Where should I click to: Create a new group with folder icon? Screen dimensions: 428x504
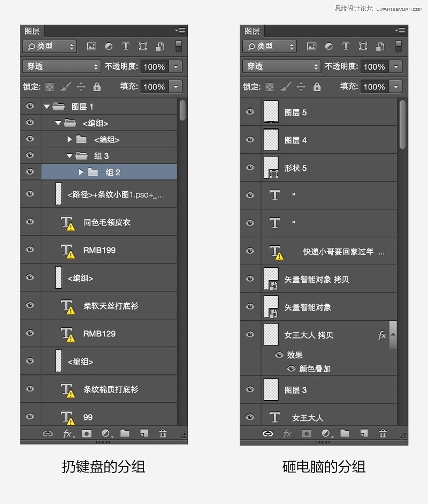pos(124,434)
